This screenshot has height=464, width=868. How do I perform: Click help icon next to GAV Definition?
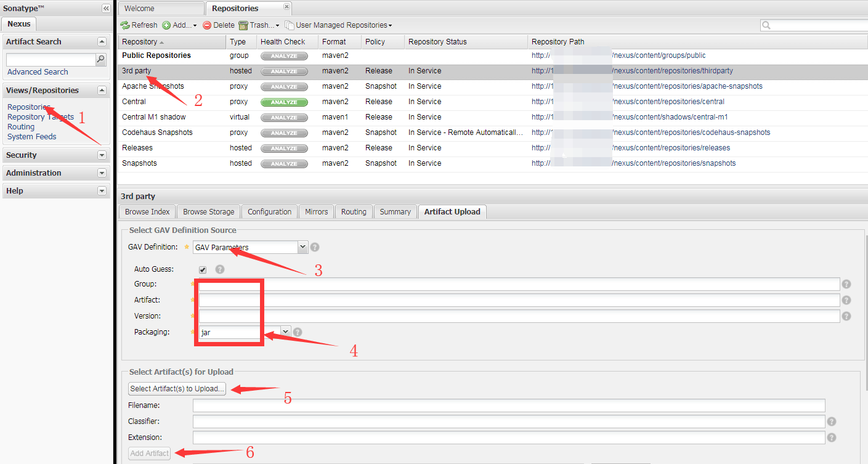point(315,247)
